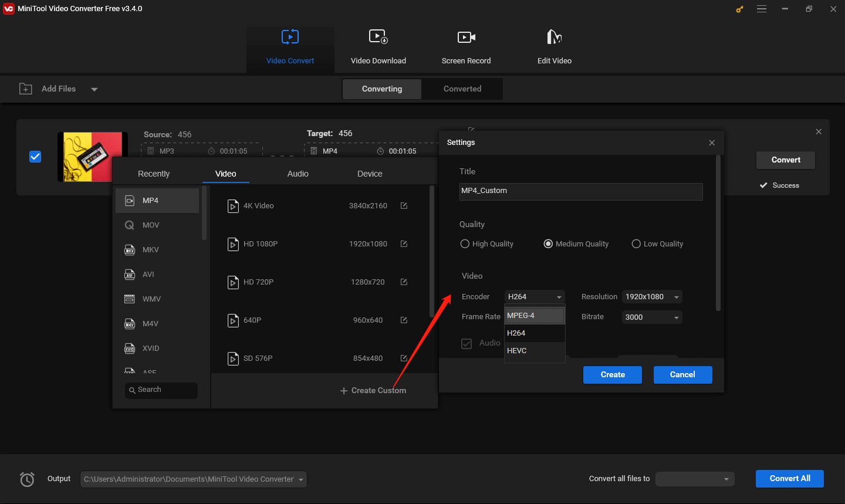Click the format list scrollbar

[x=204, y=214]
